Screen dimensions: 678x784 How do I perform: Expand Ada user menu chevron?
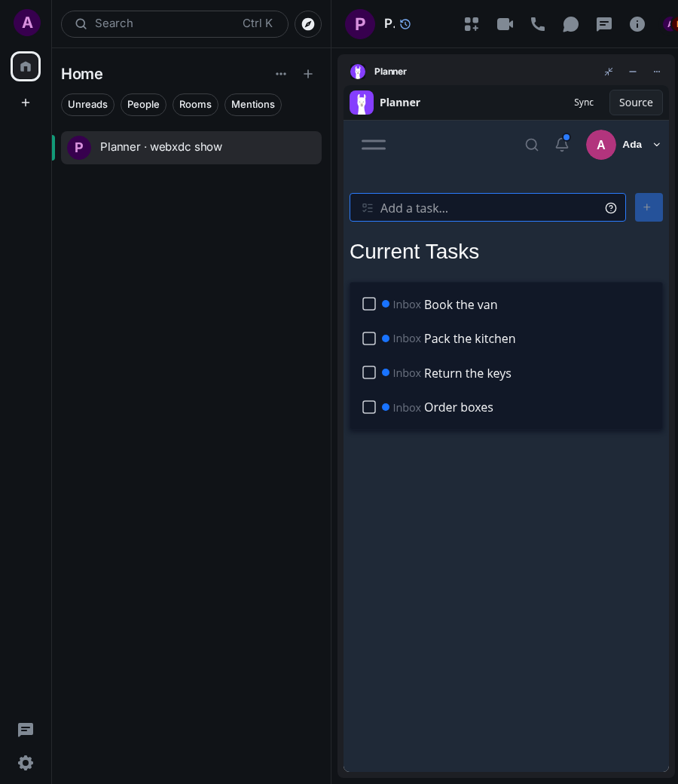tap(656, 145)
